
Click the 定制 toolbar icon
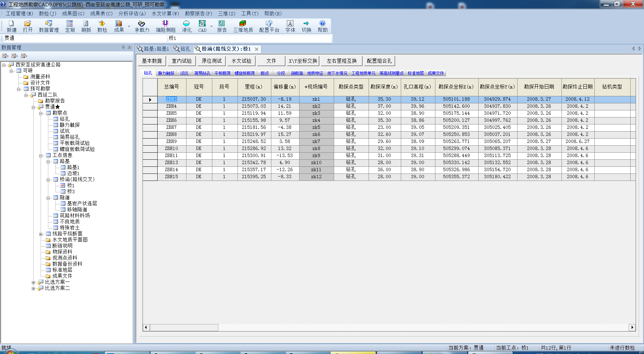[x=70, y=26]
